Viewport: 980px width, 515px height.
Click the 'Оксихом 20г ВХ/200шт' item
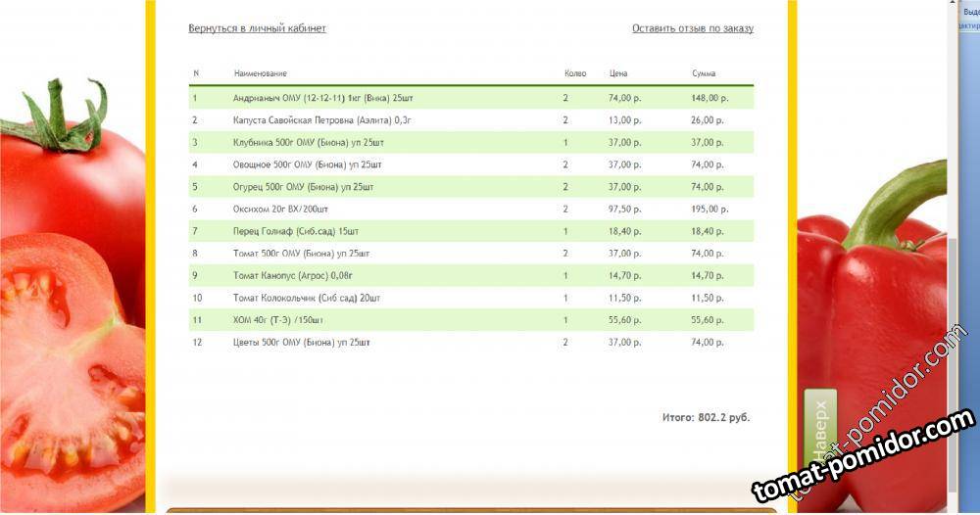click(280, 210)
